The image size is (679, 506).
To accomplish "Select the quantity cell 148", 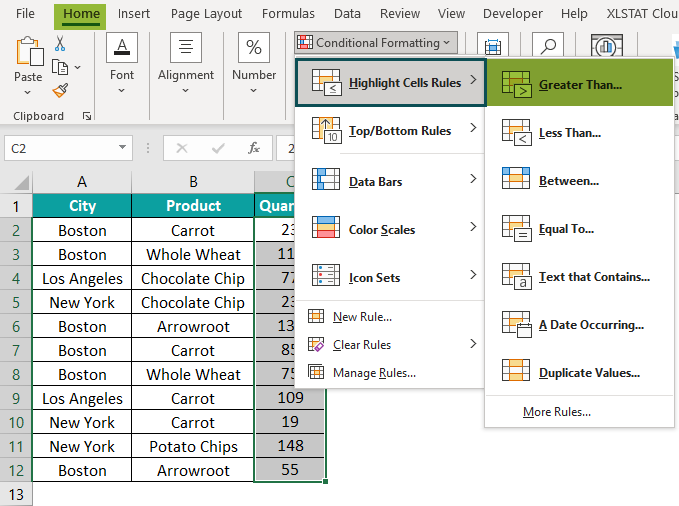I will point(290,446).
